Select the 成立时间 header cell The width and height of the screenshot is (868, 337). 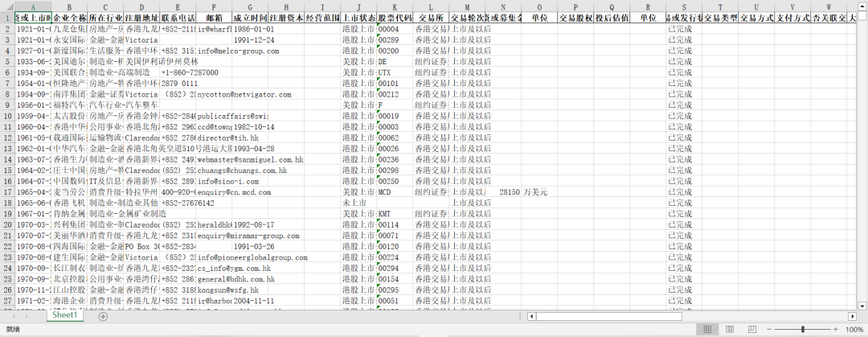[x=250, y=18]
